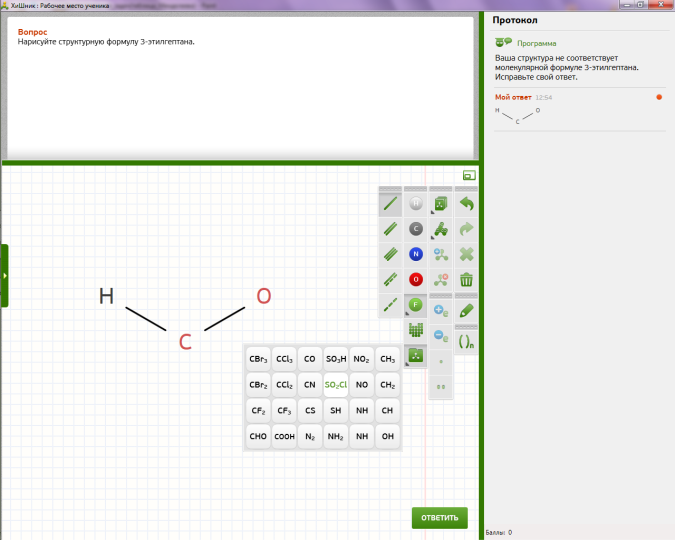Select the pencil edit tool
This screenshot has height=542, width=675.
(466, 311)
